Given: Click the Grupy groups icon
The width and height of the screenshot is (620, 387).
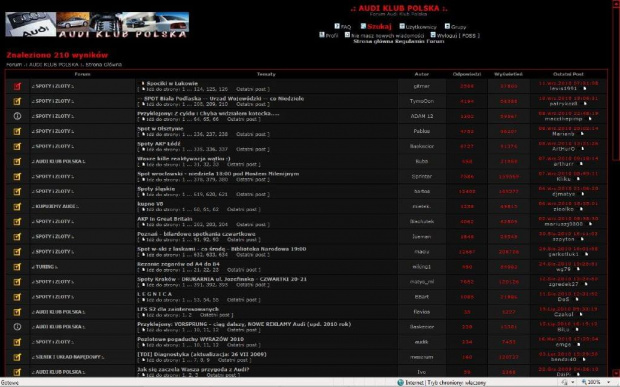Looking at the screenshot, I should [447, 26].
